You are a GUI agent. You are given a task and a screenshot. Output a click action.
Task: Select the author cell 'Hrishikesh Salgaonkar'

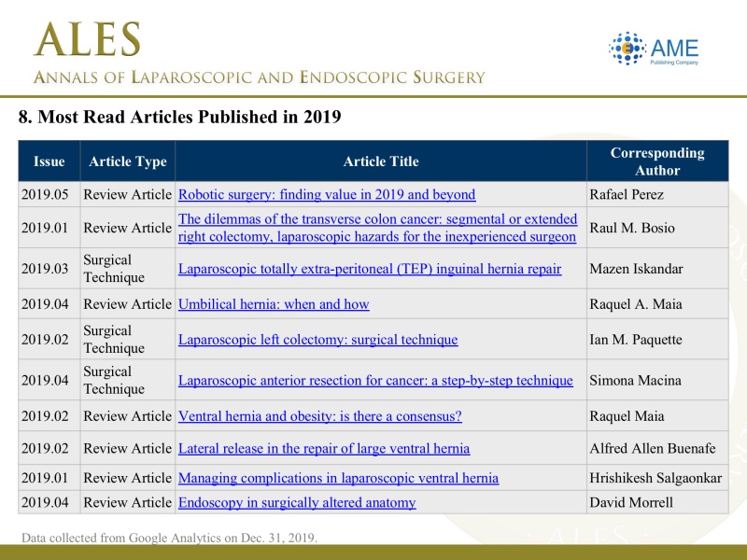655,479
